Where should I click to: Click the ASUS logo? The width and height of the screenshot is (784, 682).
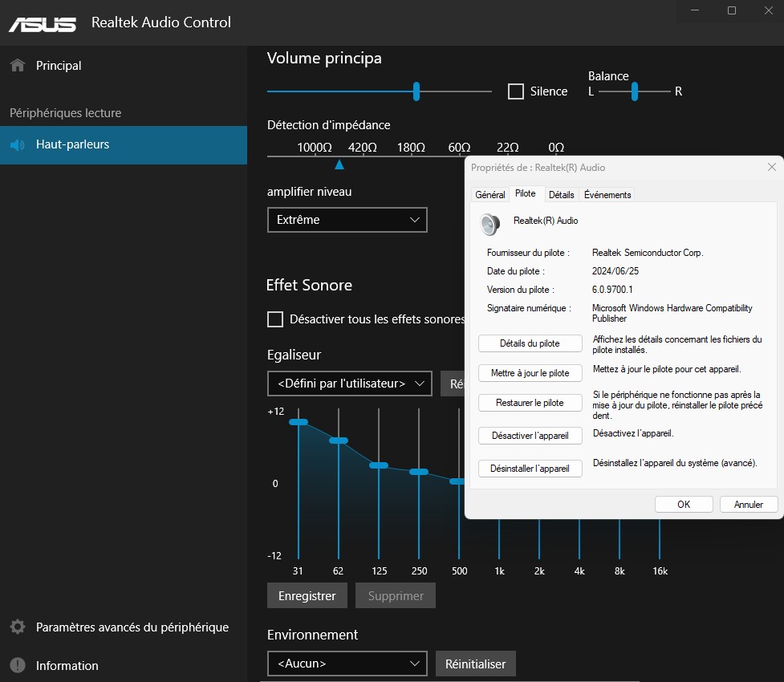(43, 23)
